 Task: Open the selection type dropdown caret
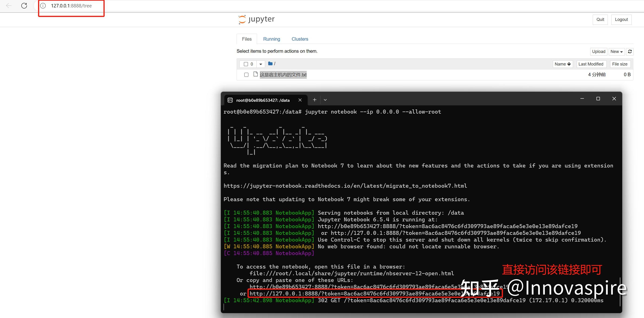pyautogui.click(x=261, y=64)
